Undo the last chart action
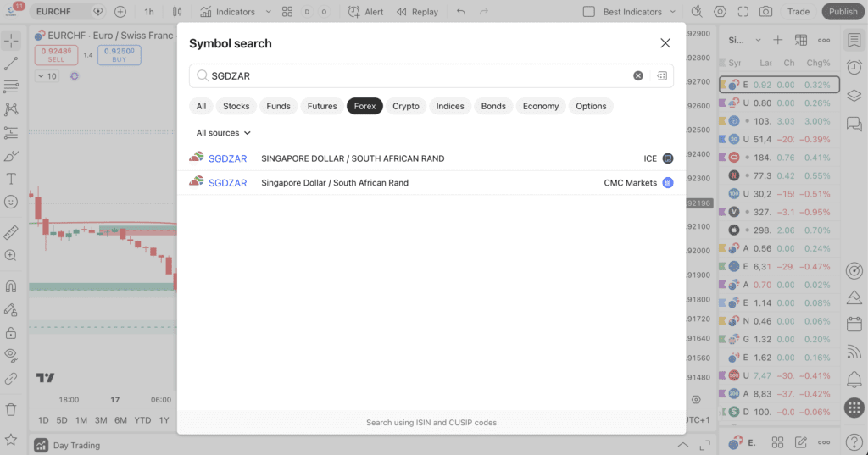The image size is (868, 455). click(460, 12)
